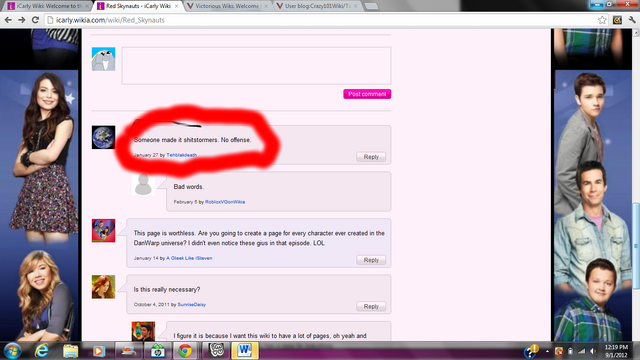This screenshot has height=360, width=640.
Task: Open the cartoon-face app on taskbar
Action: point(216,351)
